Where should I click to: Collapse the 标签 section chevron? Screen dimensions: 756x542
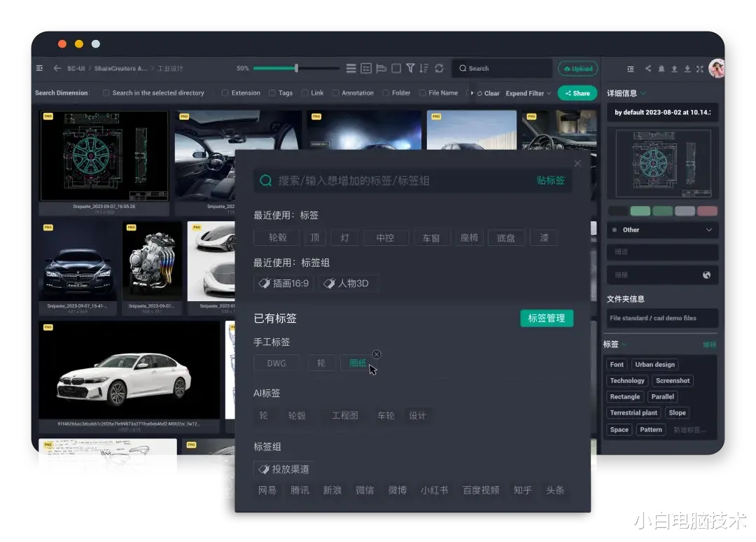(x=625, y=345)
